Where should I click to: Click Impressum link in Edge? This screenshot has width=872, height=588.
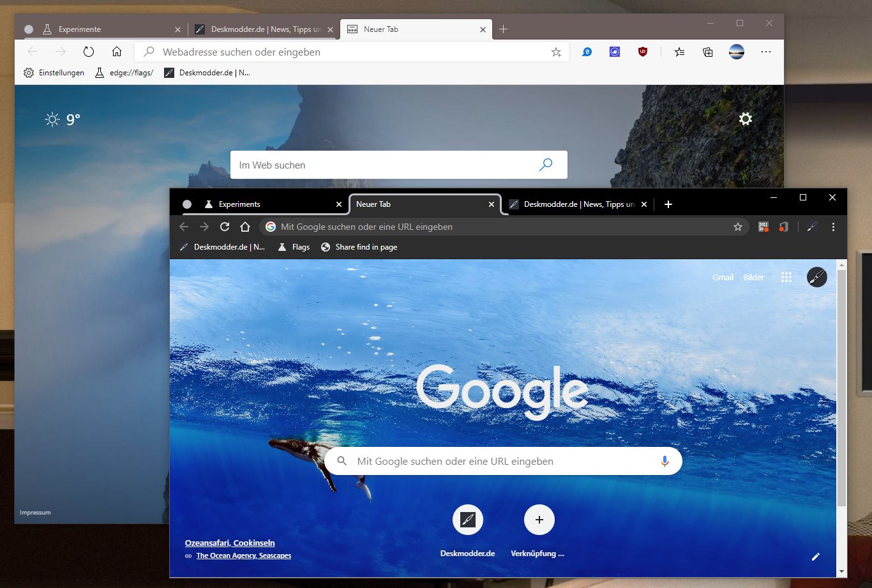(x=35, y=513)
